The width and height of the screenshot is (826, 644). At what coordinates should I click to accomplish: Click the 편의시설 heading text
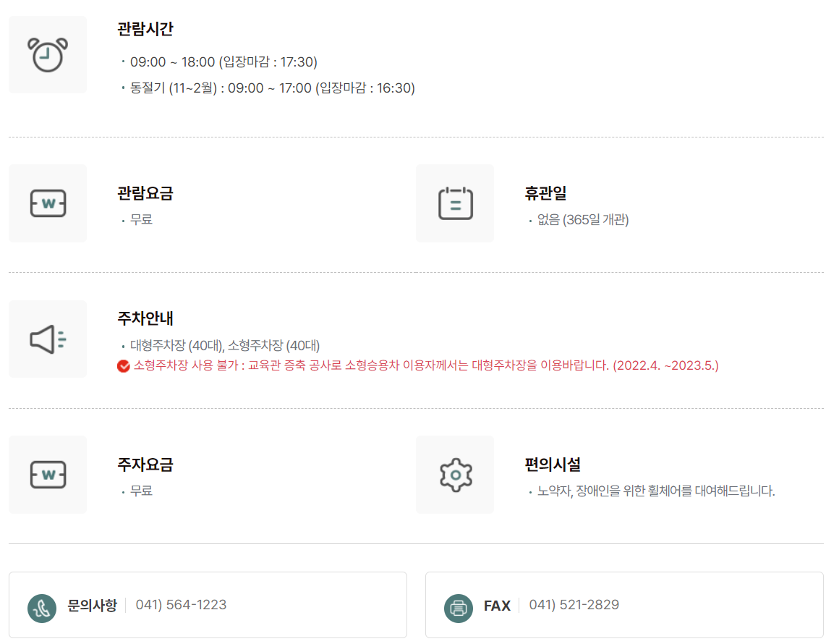(x=552, y=465)
